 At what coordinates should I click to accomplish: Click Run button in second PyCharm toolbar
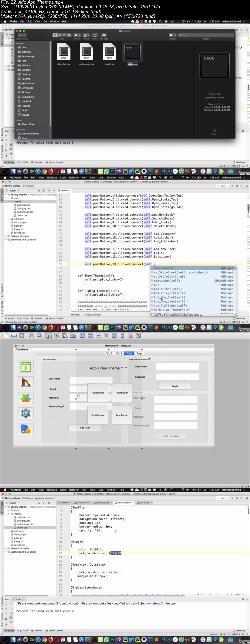232,186
